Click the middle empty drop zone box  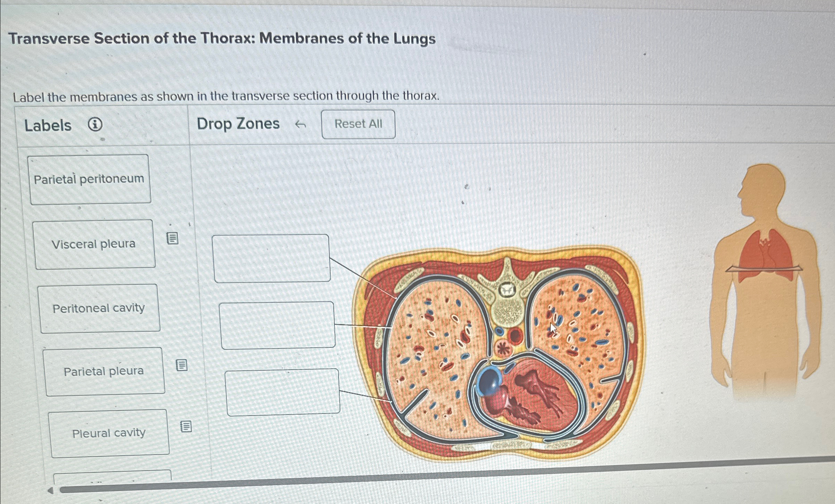[277, 325]
